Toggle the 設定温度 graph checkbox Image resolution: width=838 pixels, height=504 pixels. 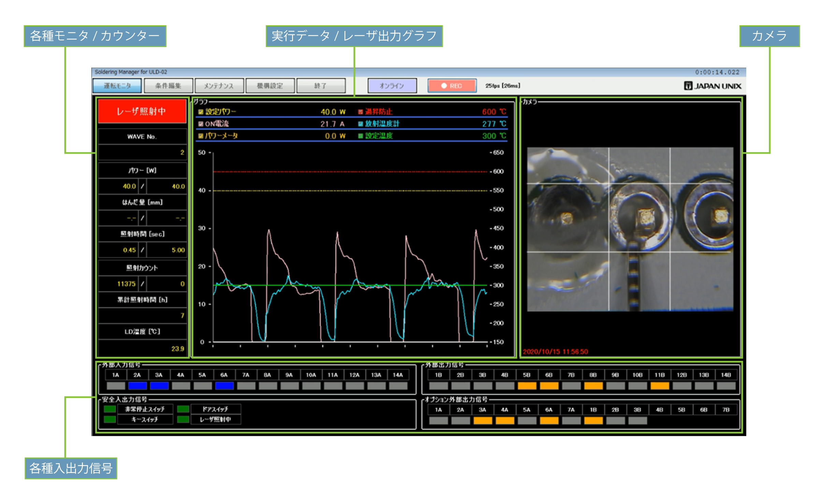tap(361, 136)
